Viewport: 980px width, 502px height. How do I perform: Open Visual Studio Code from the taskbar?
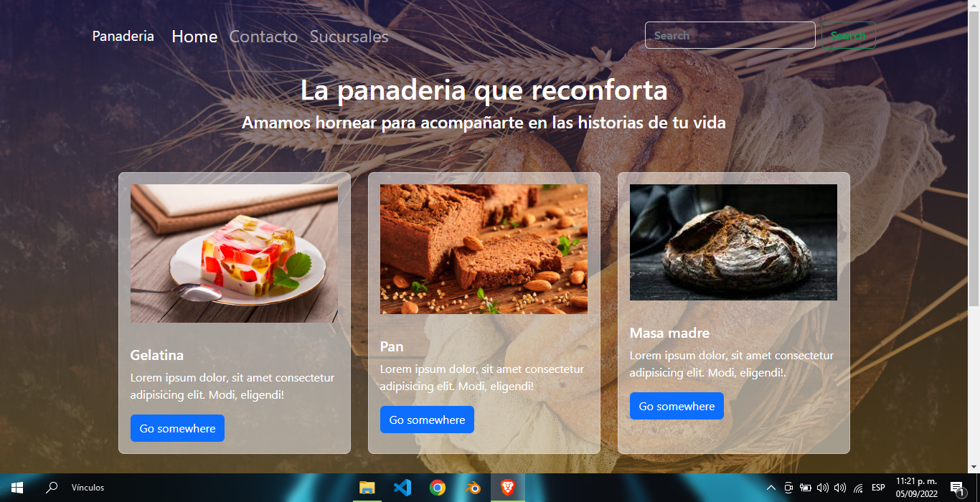click(402, 488)
